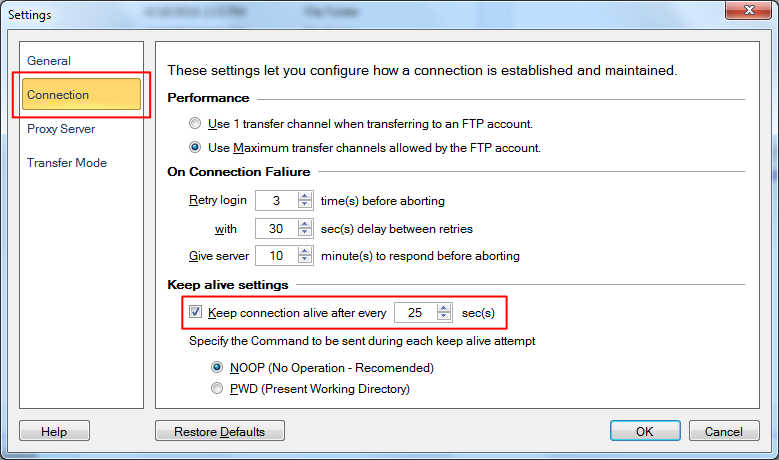
Task: Decrease Give server minutes with down arrow
Action: tap(305, 260)
